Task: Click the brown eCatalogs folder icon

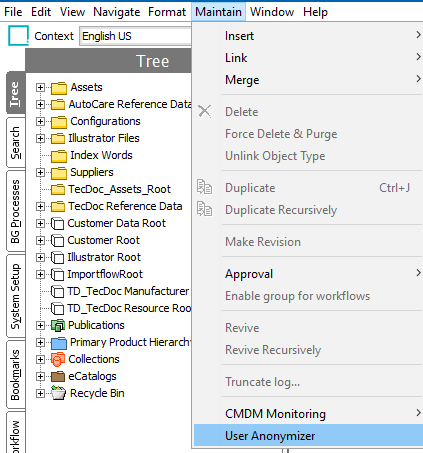Action: 58,376
